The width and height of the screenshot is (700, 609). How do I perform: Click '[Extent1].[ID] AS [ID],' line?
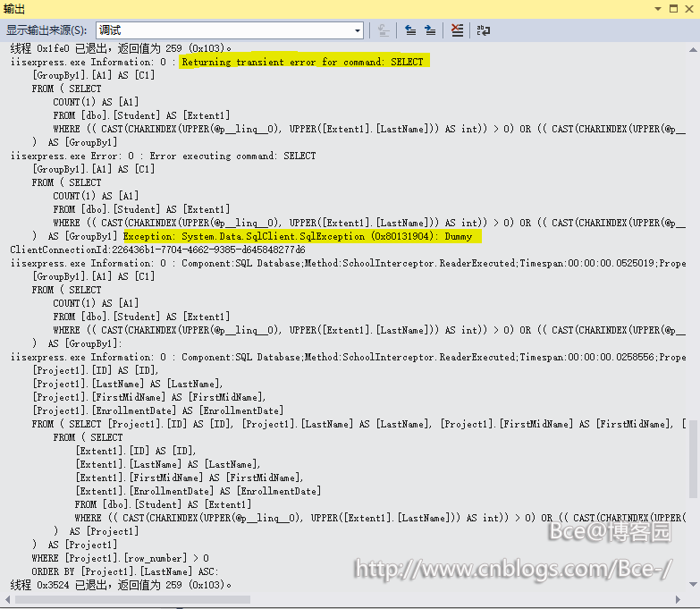tap(136, 451)
